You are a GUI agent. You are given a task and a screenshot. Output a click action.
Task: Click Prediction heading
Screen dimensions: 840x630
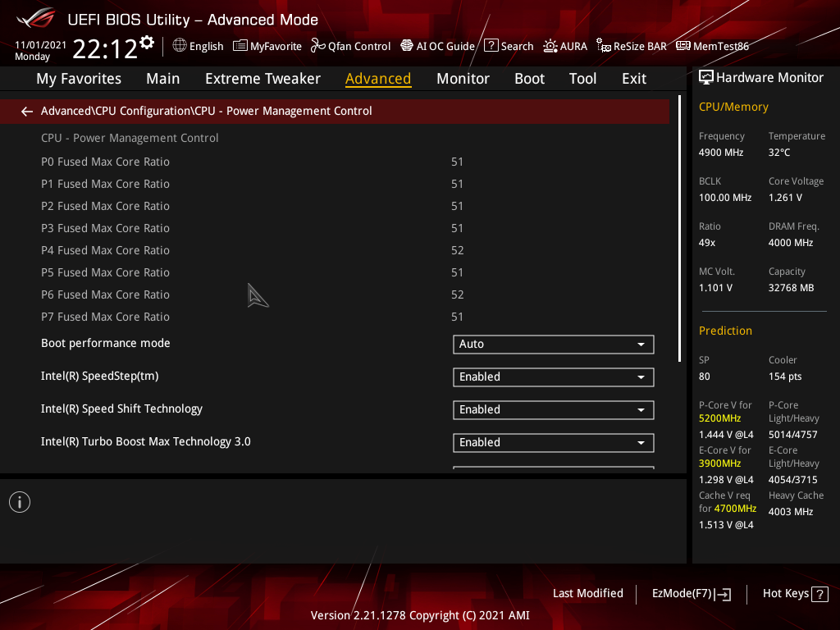725,331
